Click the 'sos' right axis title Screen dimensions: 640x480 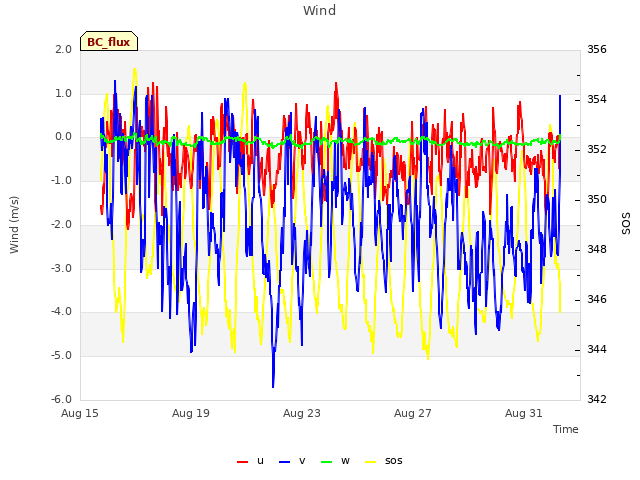coord(626,224)
